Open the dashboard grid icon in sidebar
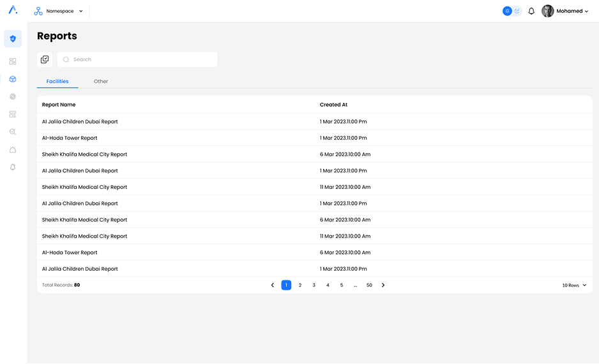Image resolution: width=599 pixels, height=364 pixels. pyautogui.click(x=13, y=62)
